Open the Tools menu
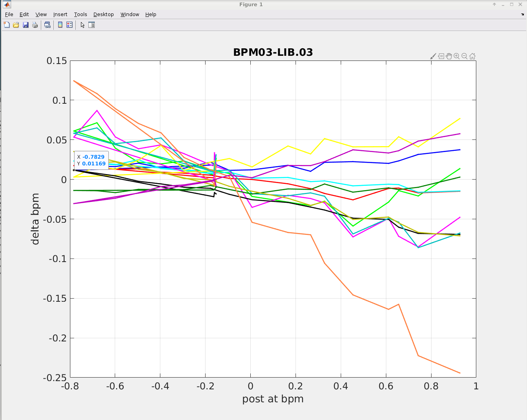Screen dimensions: 527x420 81,15
